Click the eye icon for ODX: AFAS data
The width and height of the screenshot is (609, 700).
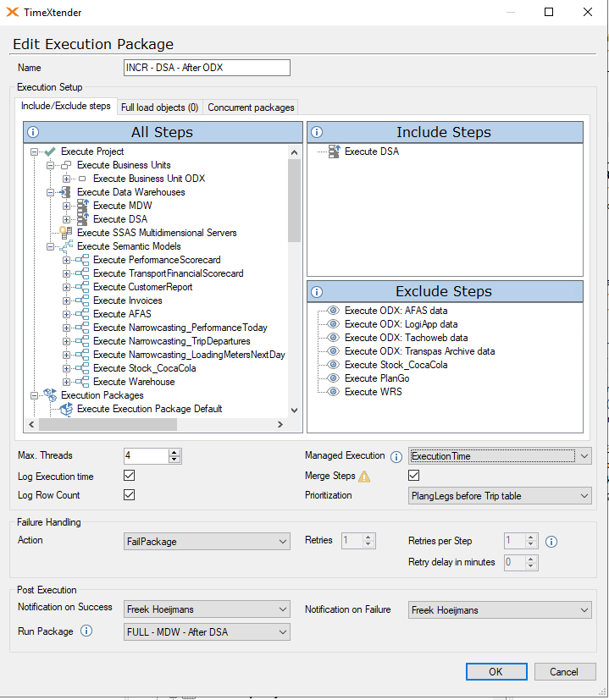click(x=334, y=311)
